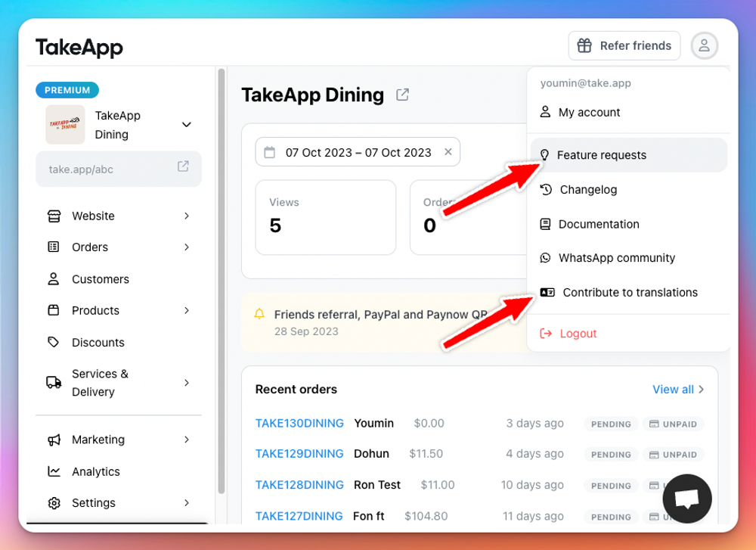Click the Logout arrow icon

tap(546, 334)
